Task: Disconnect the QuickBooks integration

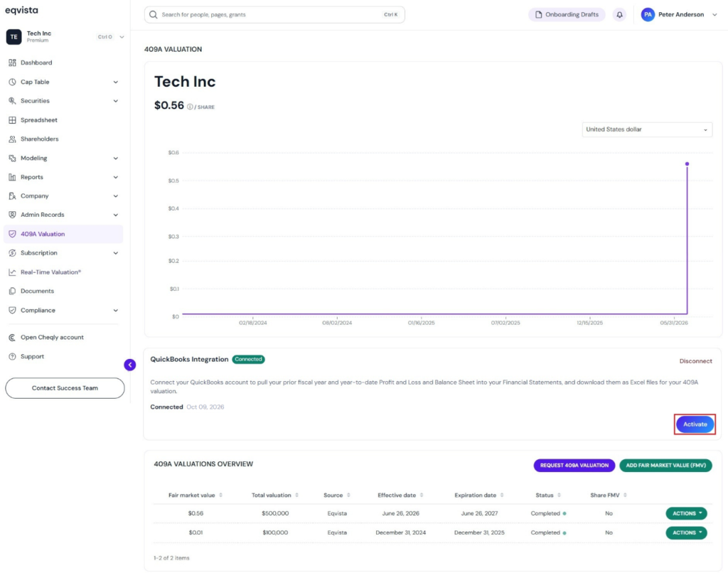Action: coord(695,361)
